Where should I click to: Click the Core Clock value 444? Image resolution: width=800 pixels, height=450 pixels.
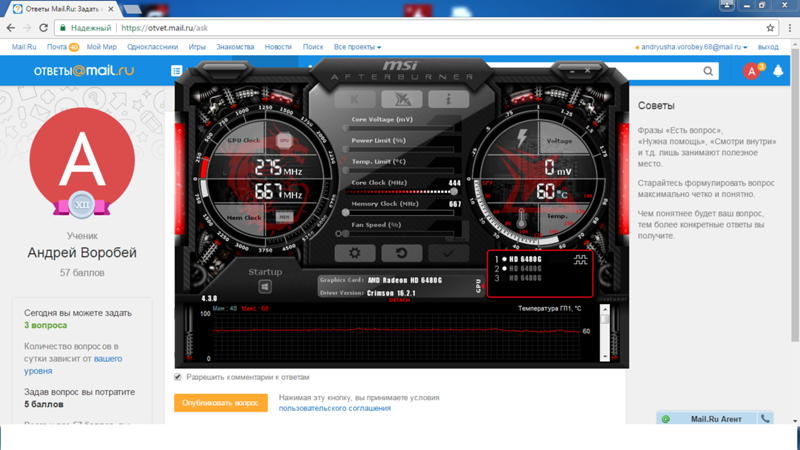pos(455,183)
